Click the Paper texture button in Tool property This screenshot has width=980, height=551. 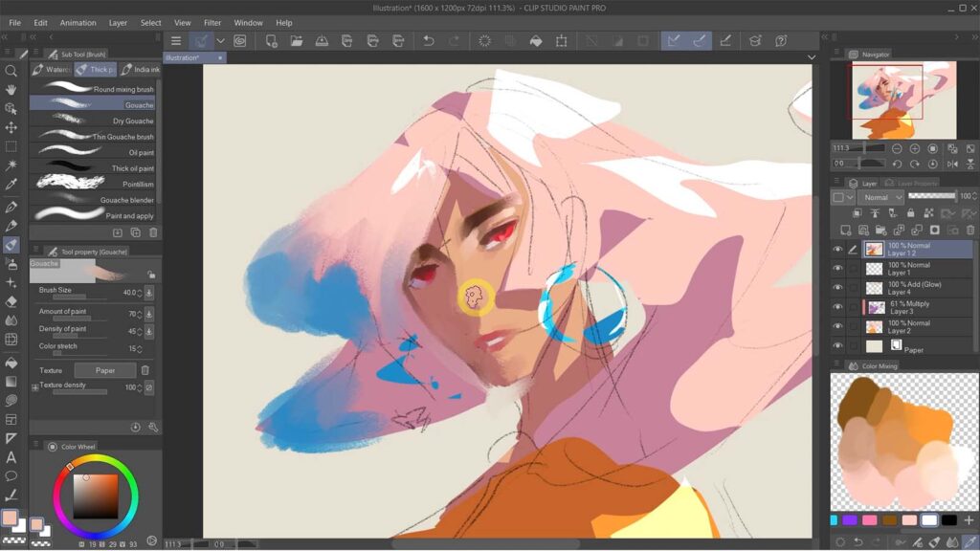(105, 369)
